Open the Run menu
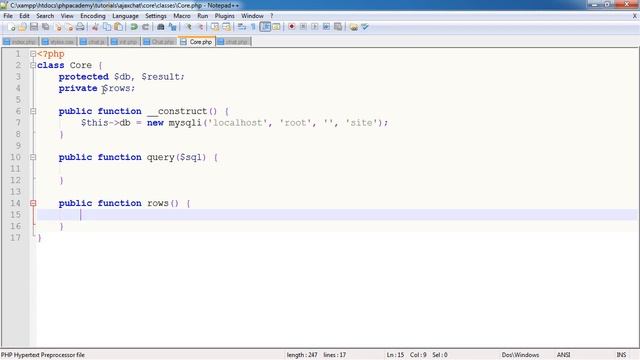This screenshot has width=640, height=360. tap(202, 16)
